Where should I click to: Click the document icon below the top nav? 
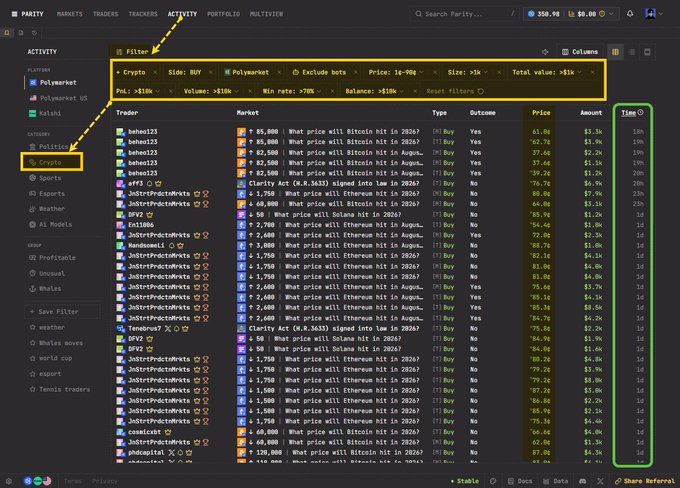(20, 33)
